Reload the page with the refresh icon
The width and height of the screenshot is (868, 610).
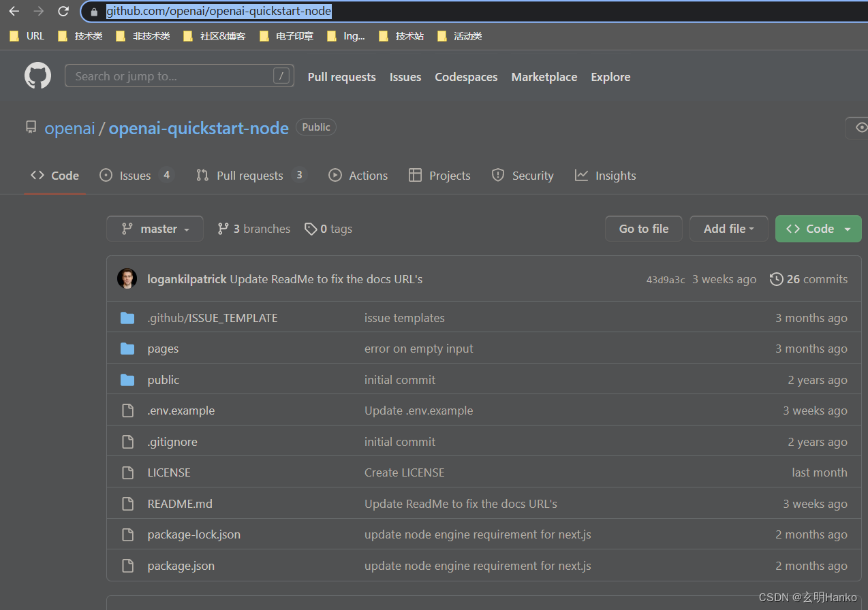(63, 11)
